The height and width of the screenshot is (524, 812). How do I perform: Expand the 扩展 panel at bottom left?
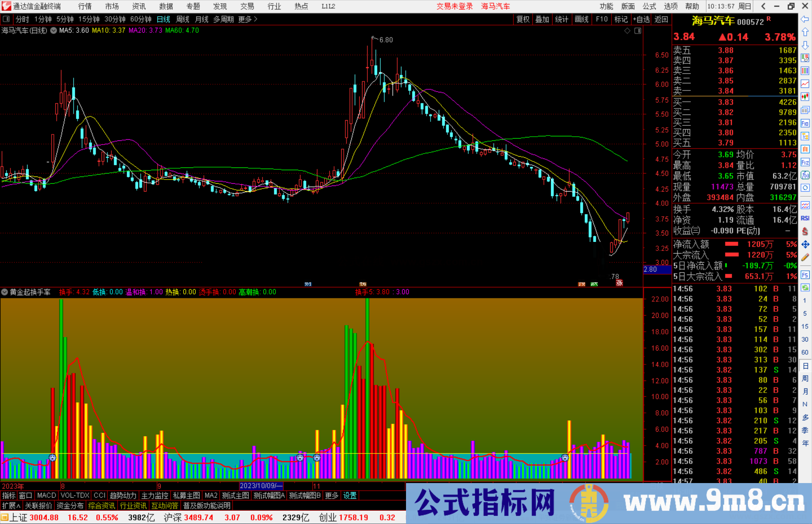tap(11, 506)
